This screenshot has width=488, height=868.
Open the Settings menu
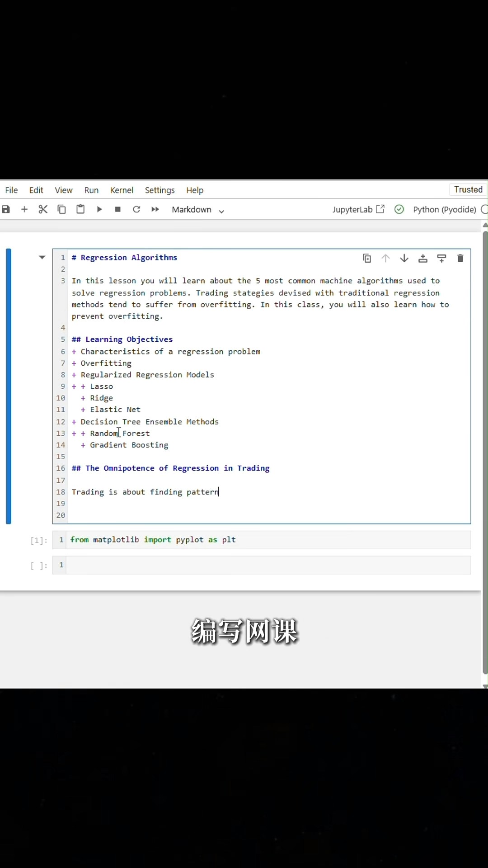pos(160,190)
